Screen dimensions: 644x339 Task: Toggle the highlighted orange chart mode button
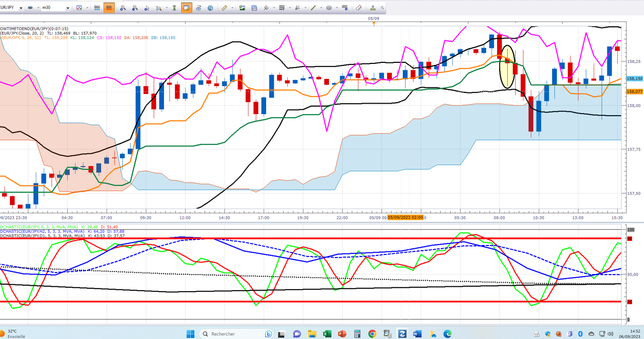coord(109,8)
